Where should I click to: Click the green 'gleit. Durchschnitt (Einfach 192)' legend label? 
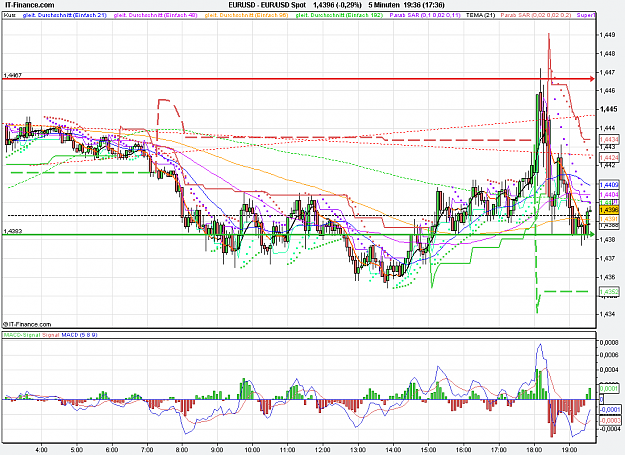pos(339,15)
